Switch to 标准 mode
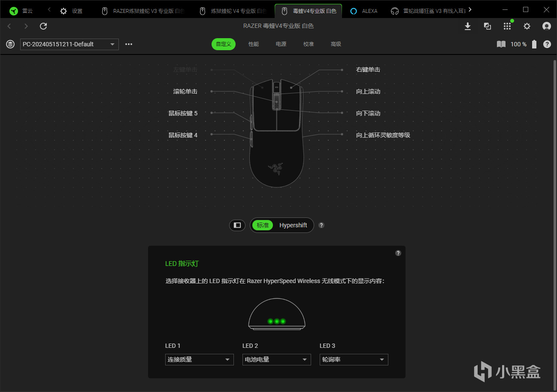 pos(263,225)
